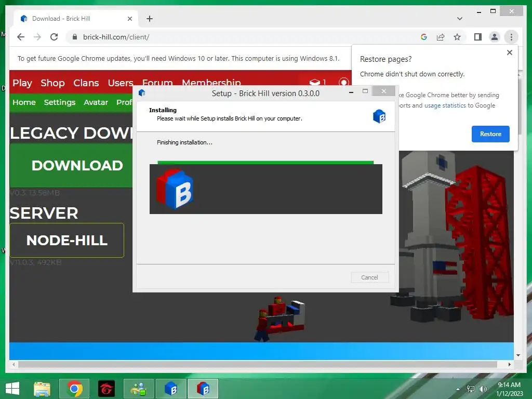Open Settings in green subnav
Screen dimensions: 532x399
pos(60,102)
